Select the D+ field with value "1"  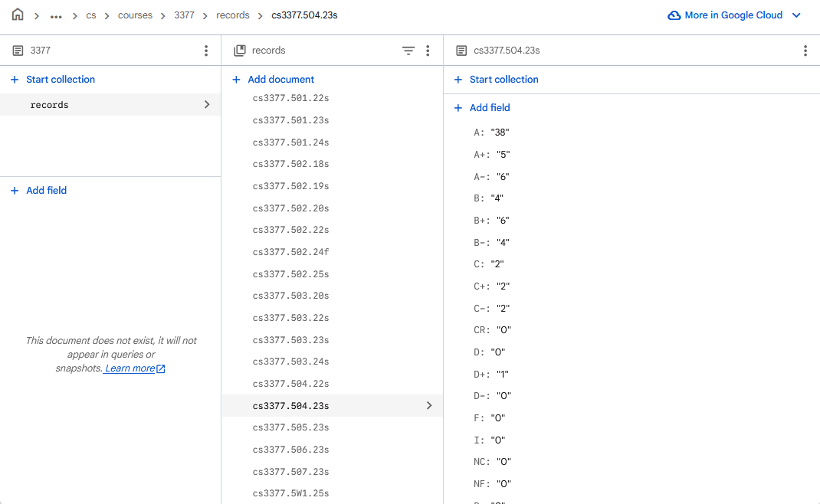(x=491, y=375)
